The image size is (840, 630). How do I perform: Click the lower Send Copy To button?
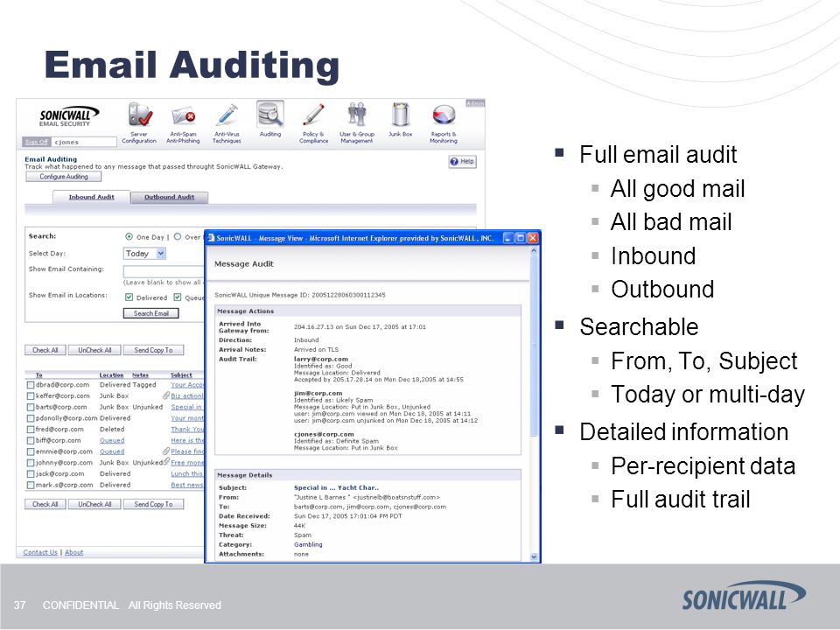[153, 505]
